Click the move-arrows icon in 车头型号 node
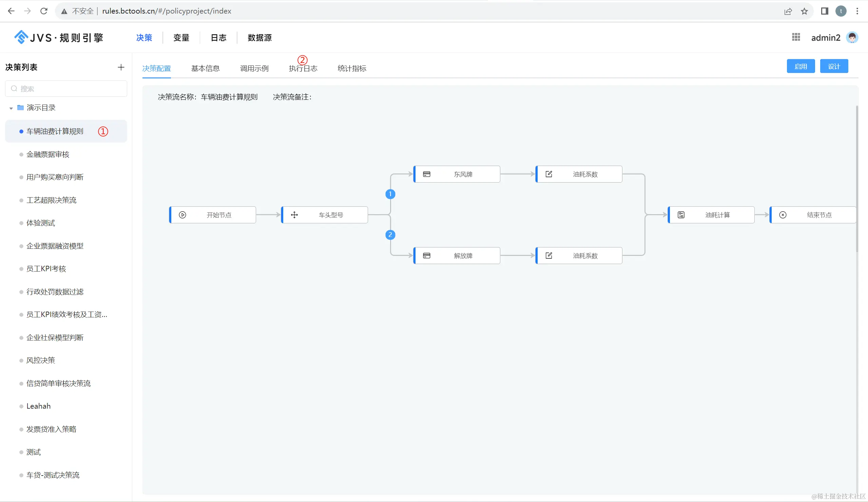Screen dimensions: 868x502 [294, 215]
